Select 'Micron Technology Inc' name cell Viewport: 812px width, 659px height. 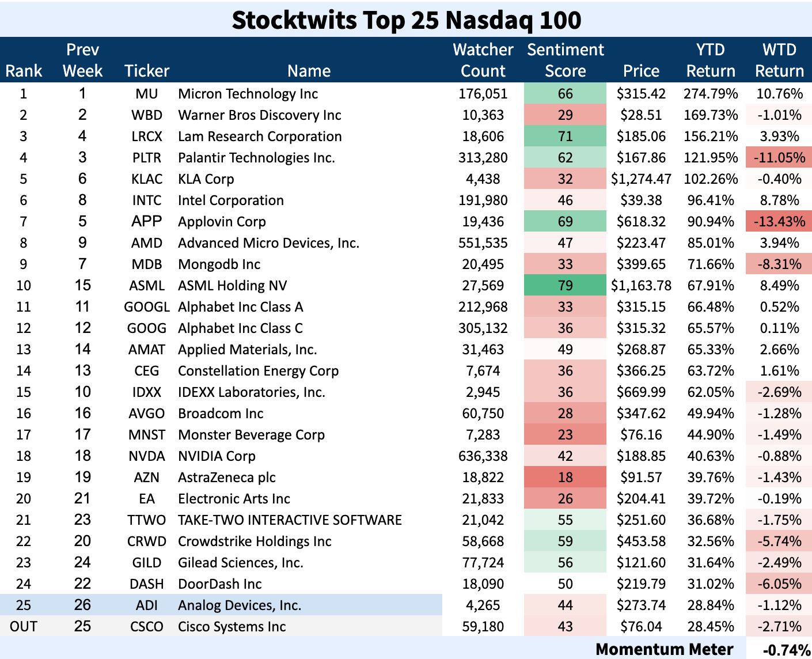pyautogui.click(x=248, y=94)
